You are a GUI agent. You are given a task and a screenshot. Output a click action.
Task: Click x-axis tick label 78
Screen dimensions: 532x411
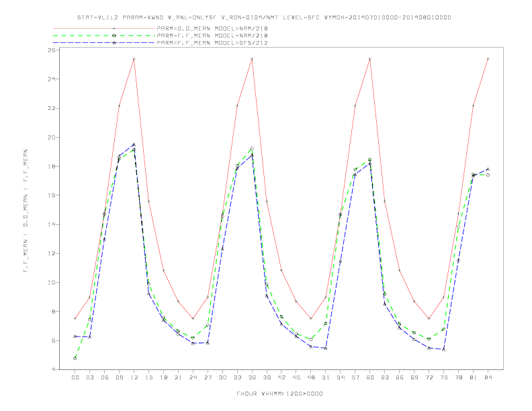(x=458, y=377)
